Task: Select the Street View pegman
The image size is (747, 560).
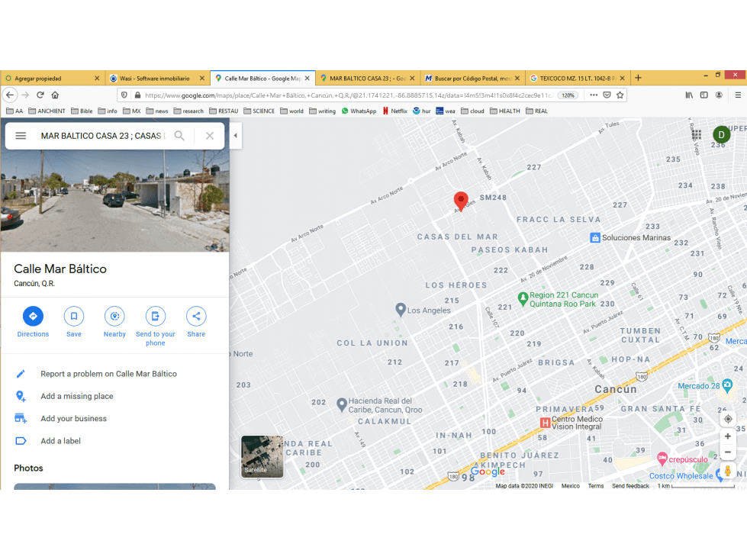Action: [727, 471]
